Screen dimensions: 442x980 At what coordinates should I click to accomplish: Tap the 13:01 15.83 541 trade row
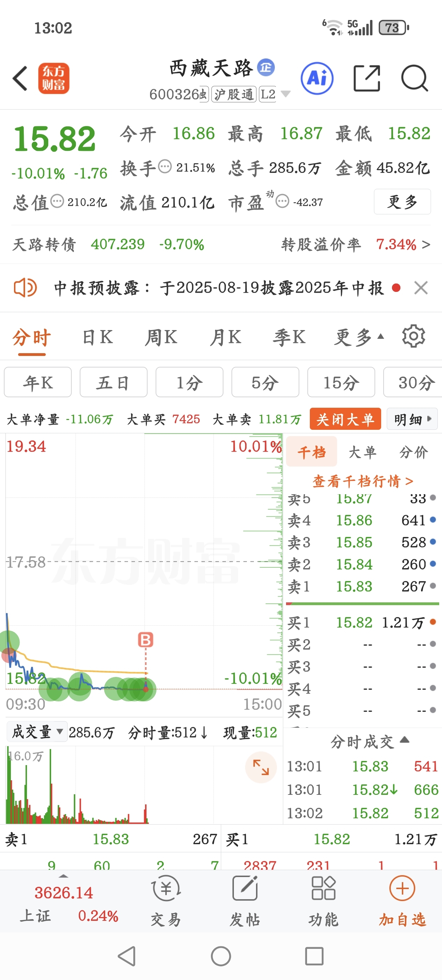pyautogui.click(x=362, y=766)
